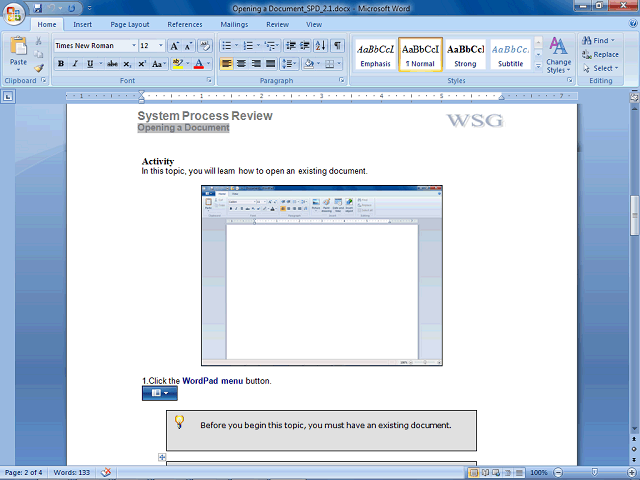Open the References tab

185,24
